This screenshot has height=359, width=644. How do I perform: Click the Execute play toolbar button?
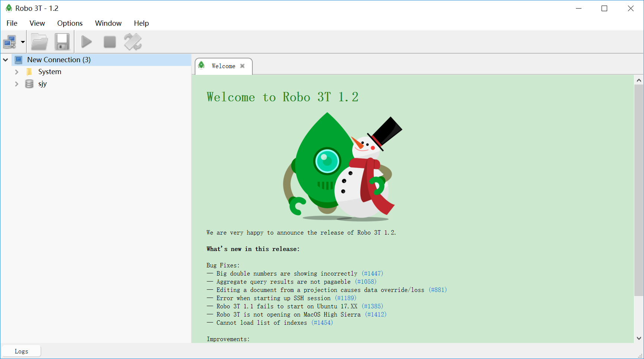[x=86, y=42]
